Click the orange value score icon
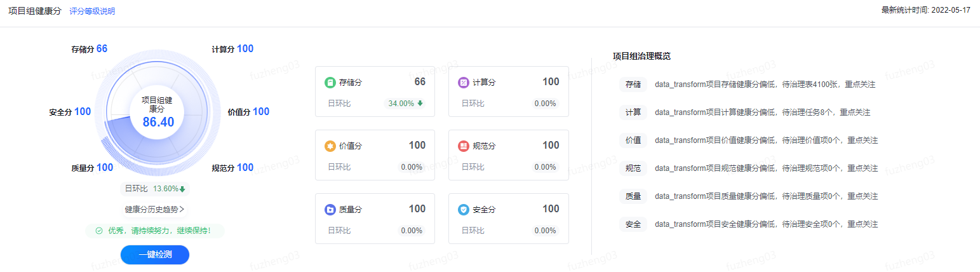Image resolution: width=980 pixels, height=272 pixels. (x=330, y=146)
